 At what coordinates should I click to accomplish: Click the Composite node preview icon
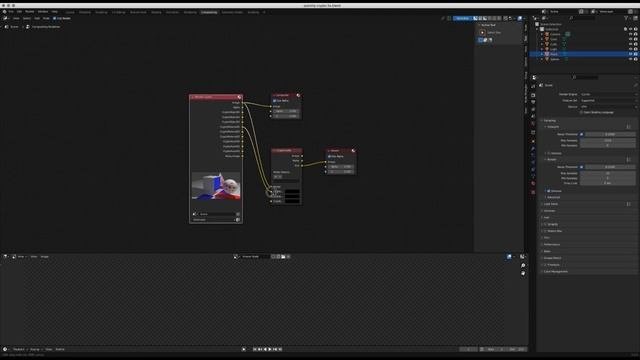pos(298,96)
